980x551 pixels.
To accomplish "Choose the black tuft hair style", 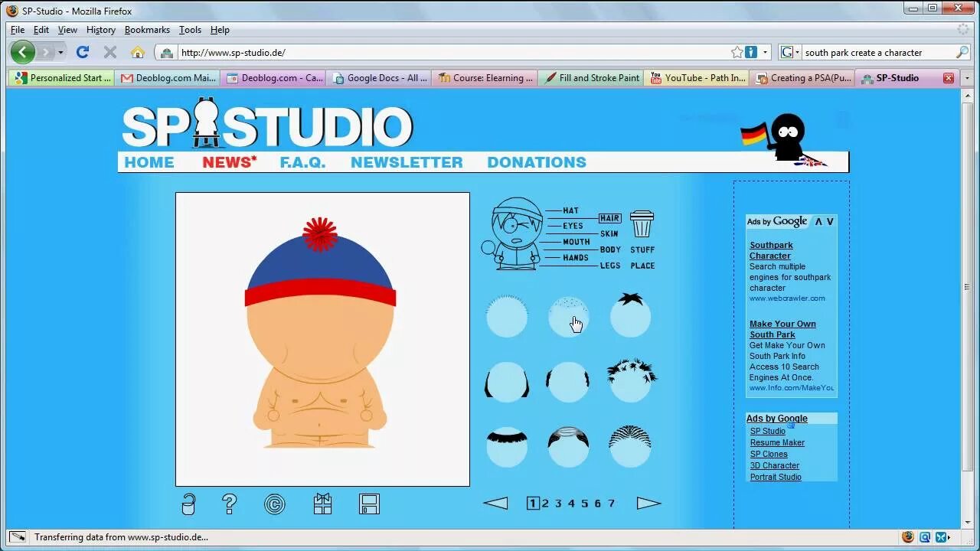I will pos(630,315).
